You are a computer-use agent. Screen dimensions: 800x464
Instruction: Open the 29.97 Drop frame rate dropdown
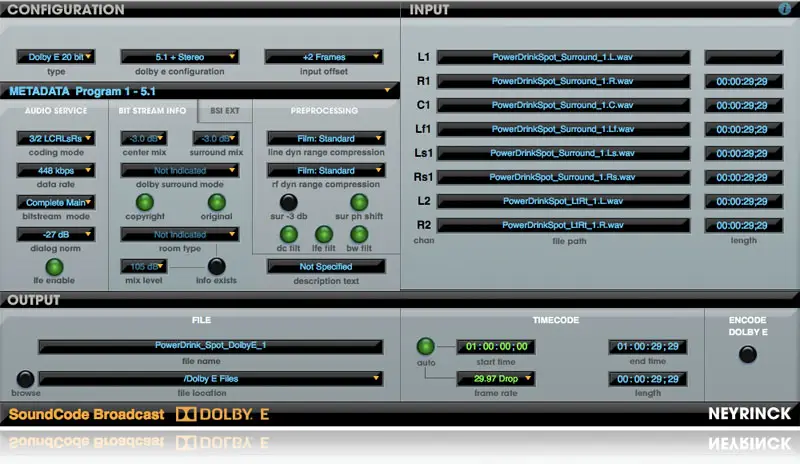pyautogui.click(x=495, y=378)
